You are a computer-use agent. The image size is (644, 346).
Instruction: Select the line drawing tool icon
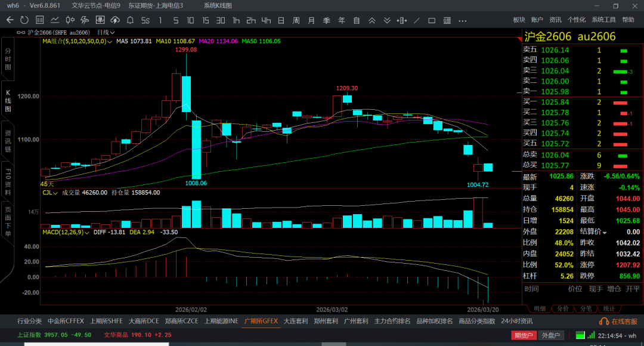coord(417,20)
